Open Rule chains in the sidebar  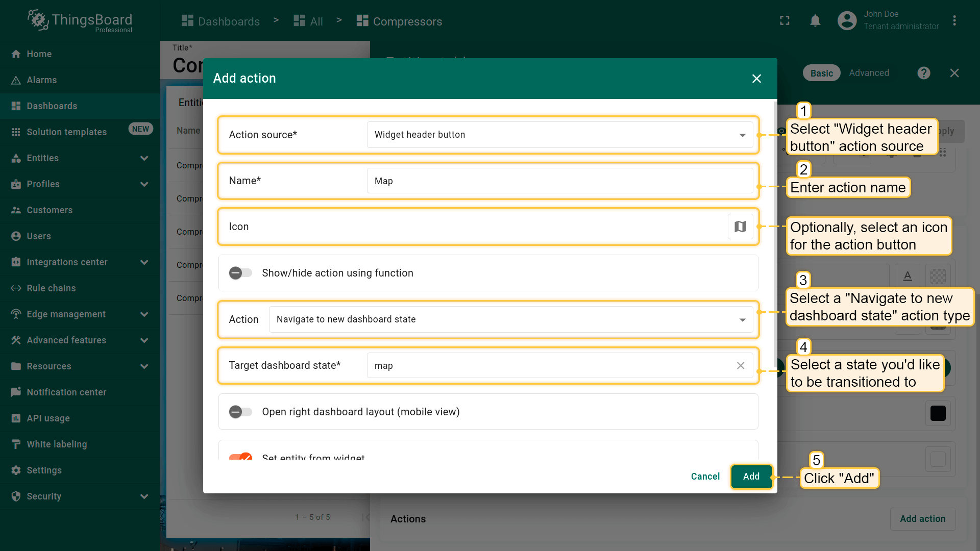(51, 288)
